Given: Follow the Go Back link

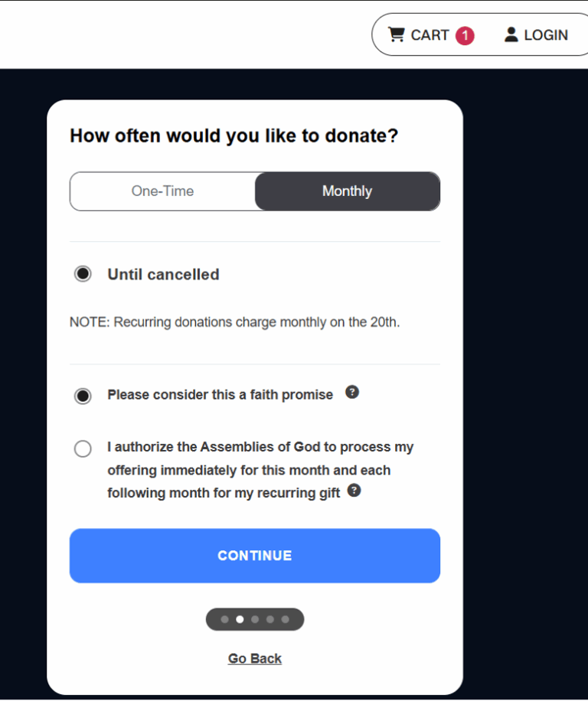Looking at the screenshot, I should coord(255,658).
